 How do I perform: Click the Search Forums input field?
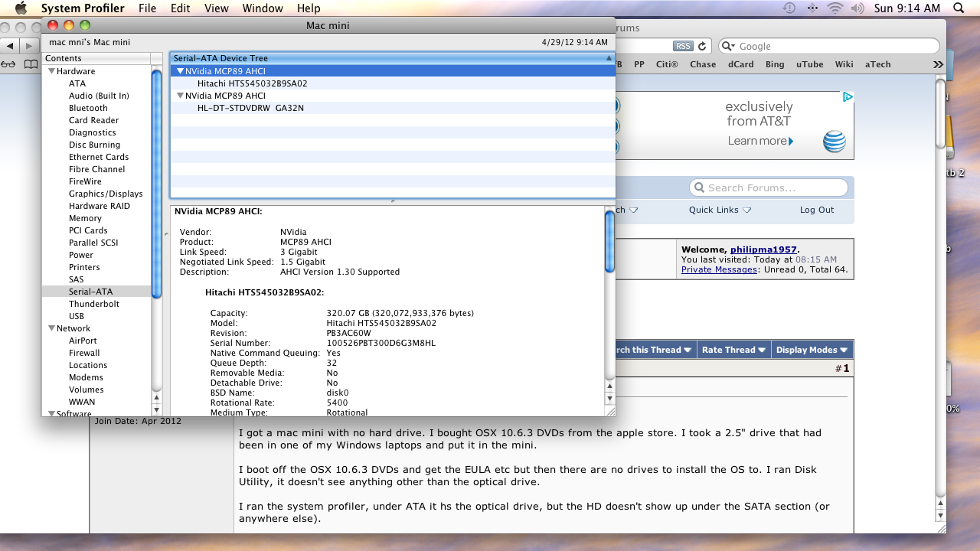point(769,187)
